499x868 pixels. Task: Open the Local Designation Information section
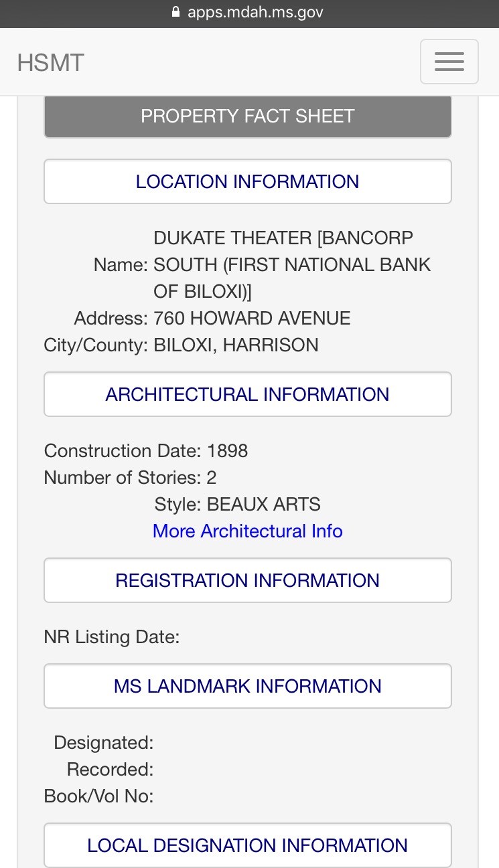tap(247, 845)
